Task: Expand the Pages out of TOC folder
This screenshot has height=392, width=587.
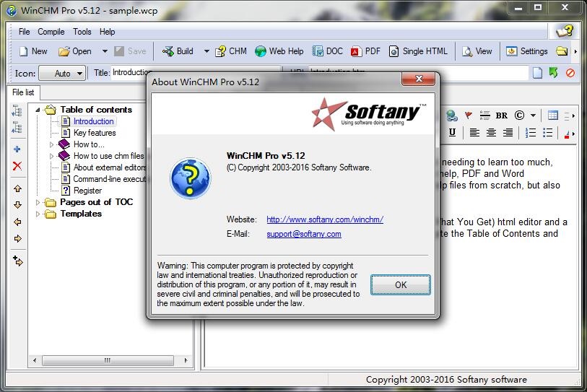Action: [x=38, y=202]
